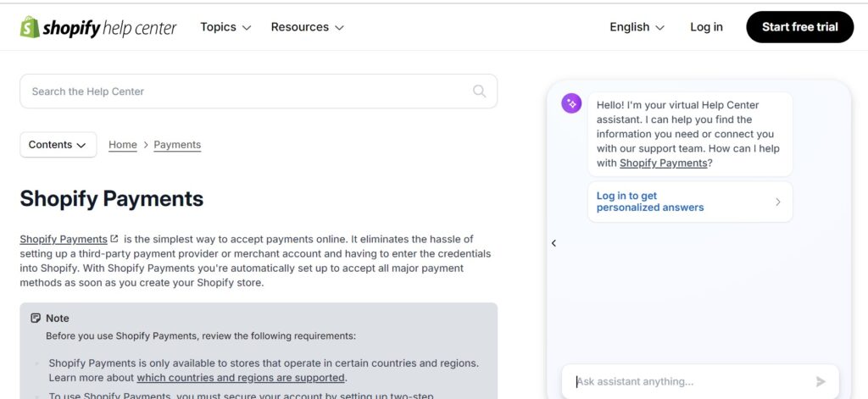Screen dimensions: 868x399
Task: Click the chevron in personalized answers card
Action: [x=778, y=202]
